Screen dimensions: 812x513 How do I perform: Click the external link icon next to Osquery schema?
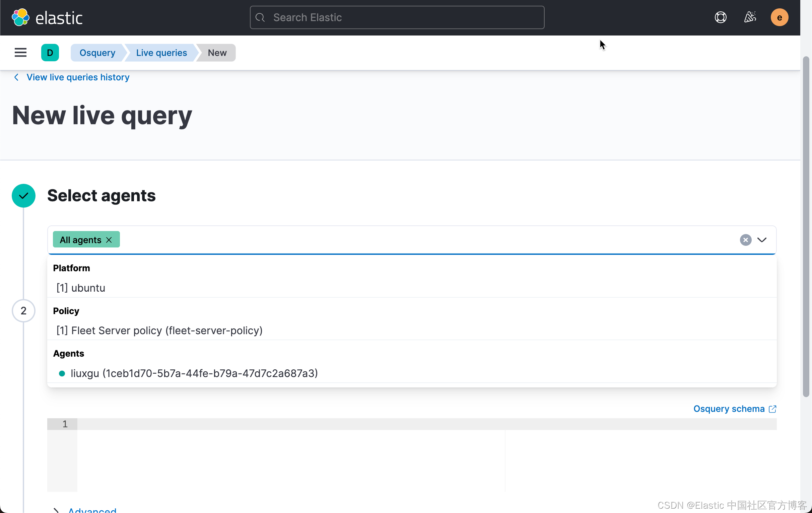pos(772,409)
